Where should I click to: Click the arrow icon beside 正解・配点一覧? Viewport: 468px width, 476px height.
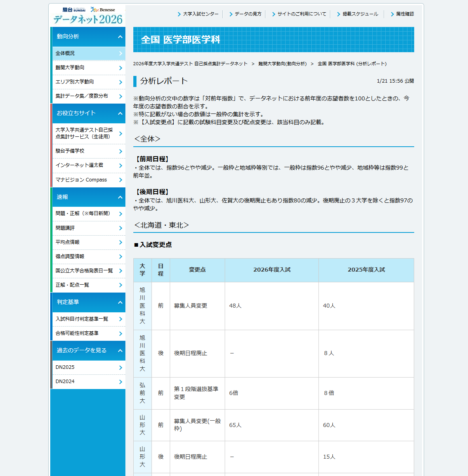tap(121, 285)
